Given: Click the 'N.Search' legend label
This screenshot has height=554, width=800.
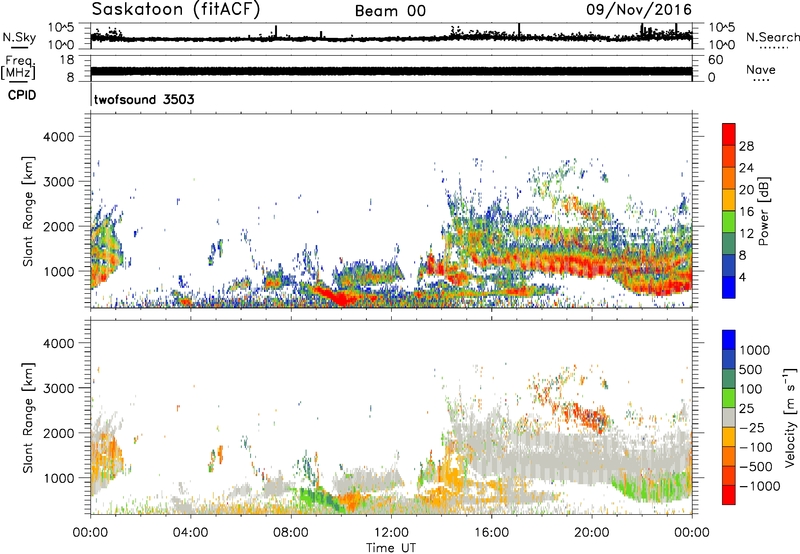Looking at the screenshot, I should pos(772,37).
